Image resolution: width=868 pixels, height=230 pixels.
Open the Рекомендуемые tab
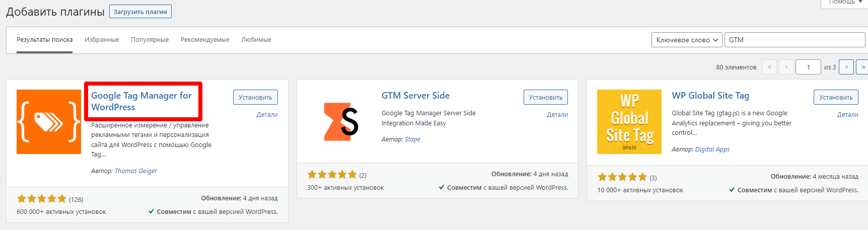click(205, 40)
